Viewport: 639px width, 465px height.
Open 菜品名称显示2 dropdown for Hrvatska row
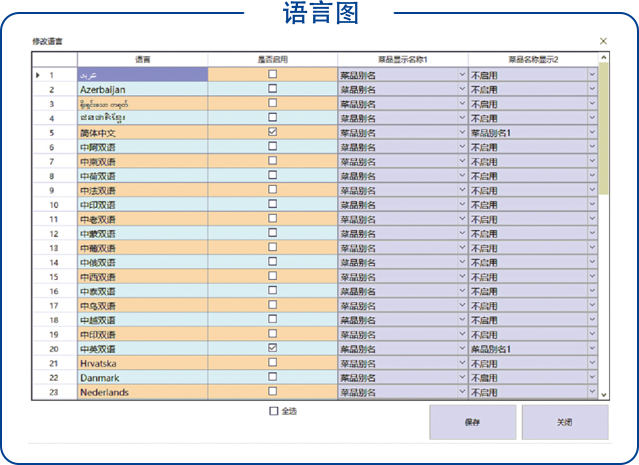point(592,363)
